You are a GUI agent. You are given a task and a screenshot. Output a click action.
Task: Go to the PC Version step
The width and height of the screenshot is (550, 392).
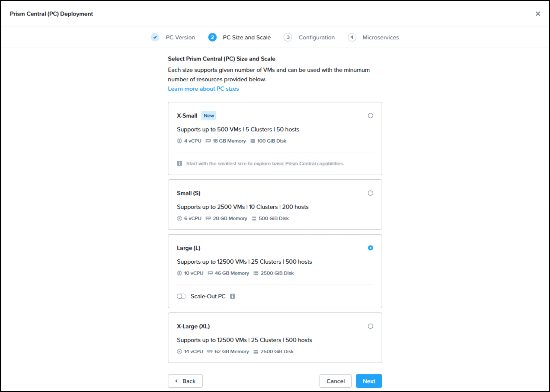pos(180,37)
